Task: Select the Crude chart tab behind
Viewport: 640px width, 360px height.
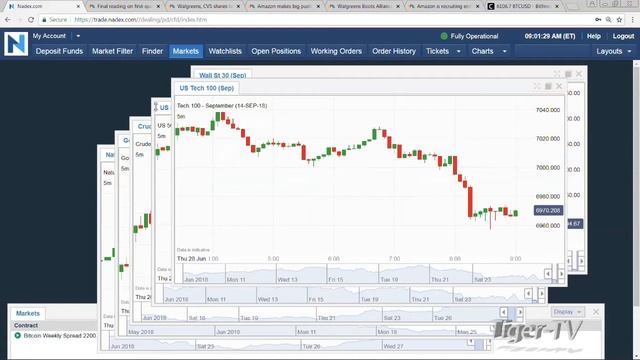Action: (144, 127)
